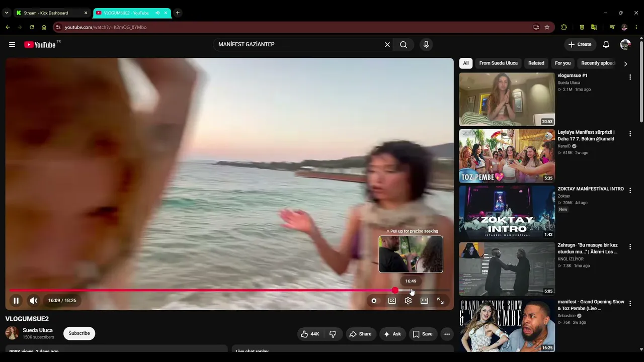Open more actions under the video
644x362 pixels.
pos(447,334)
